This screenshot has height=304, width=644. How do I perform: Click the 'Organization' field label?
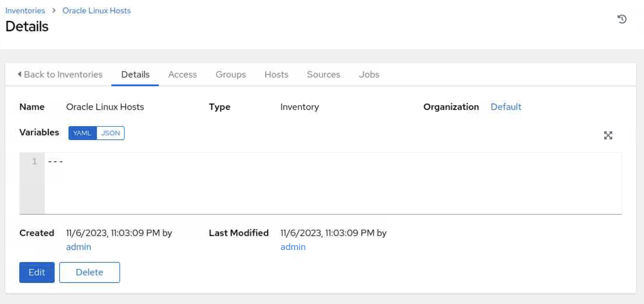coord(451,107)
